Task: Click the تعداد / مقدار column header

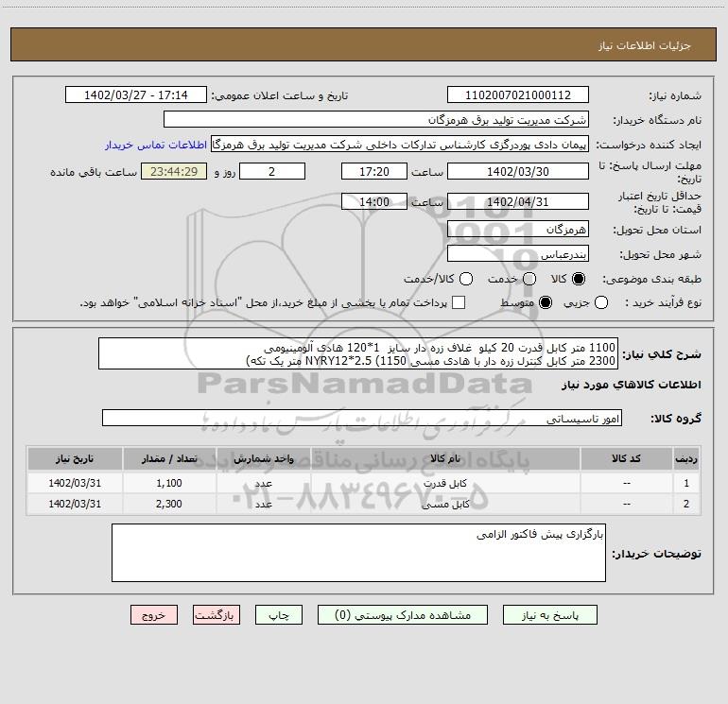Action: (x=169, y=459)
